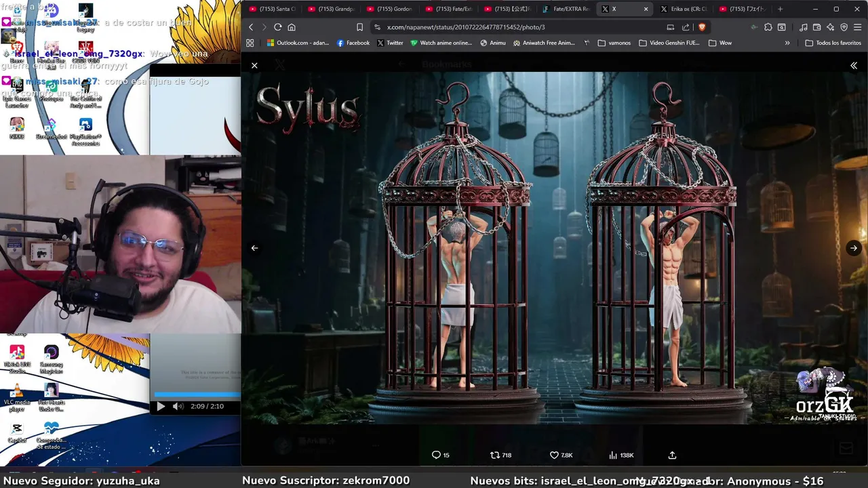Open Photopea desktop shortcut
This screenshot has width=868, height=488.
[52, 90]
